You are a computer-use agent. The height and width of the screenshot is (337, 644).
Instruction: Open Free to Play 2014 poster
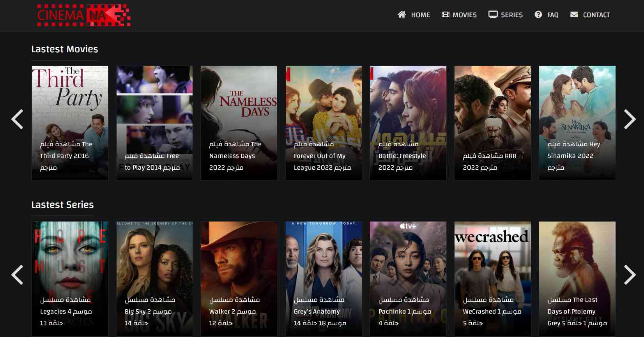(154, 123)
